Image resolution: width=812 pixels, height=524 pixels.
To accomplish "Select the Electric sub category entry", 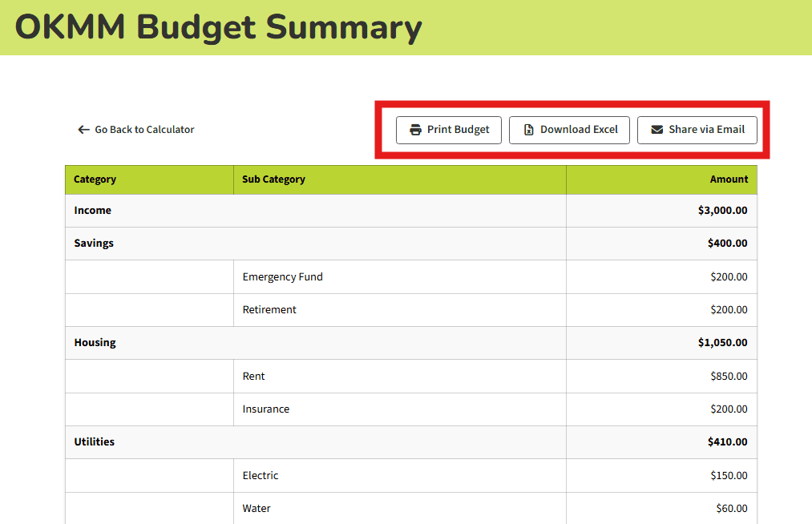I will point(261,475).
